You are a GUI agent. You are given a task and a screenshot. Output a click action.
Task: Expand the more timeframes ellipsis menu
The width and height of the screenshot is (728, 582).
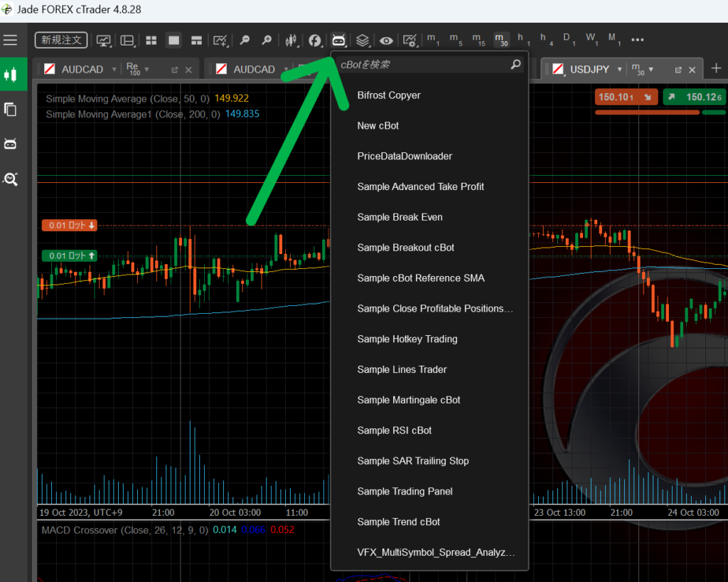[x=637, y=40]
